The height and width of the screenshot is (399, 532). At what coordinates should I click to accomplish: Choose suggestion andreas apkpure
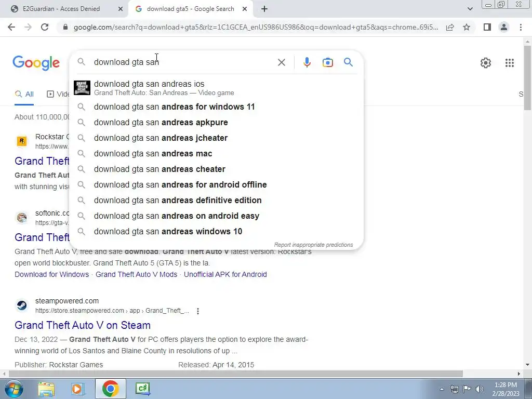tap(216, 122)
